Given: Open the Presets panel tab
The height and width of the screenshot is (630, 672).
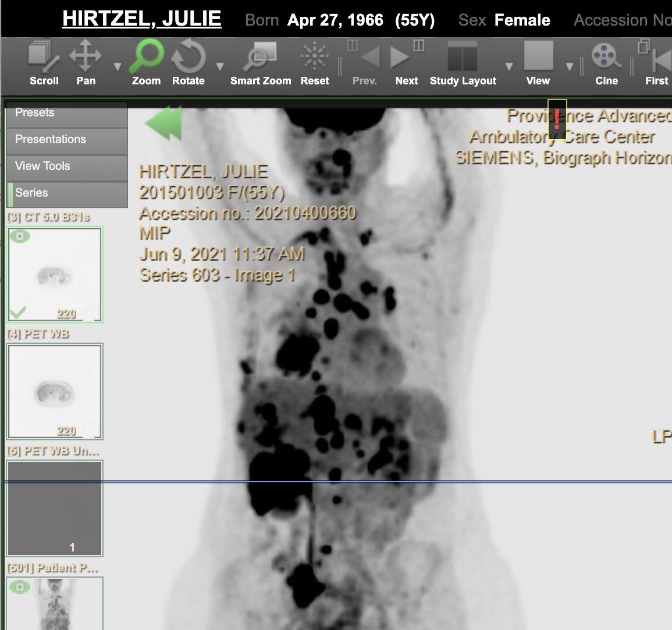Looking at the screenshot, I should (66, 113).
